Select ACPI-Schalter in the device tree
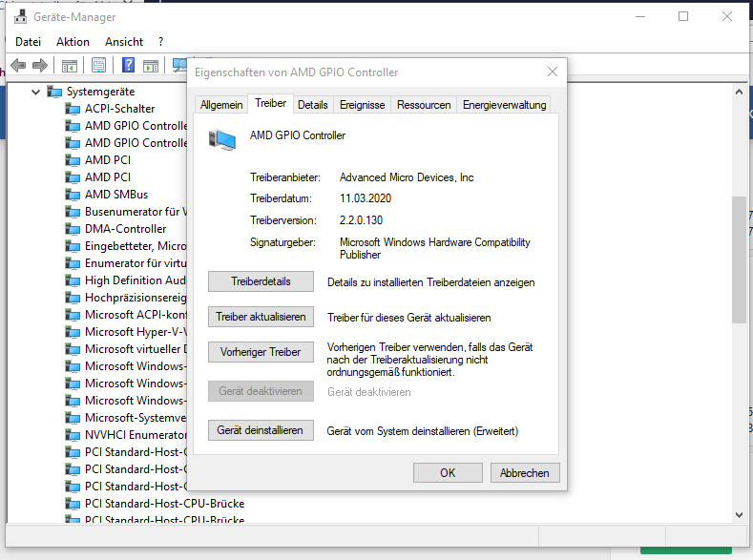 click(119, 109)
